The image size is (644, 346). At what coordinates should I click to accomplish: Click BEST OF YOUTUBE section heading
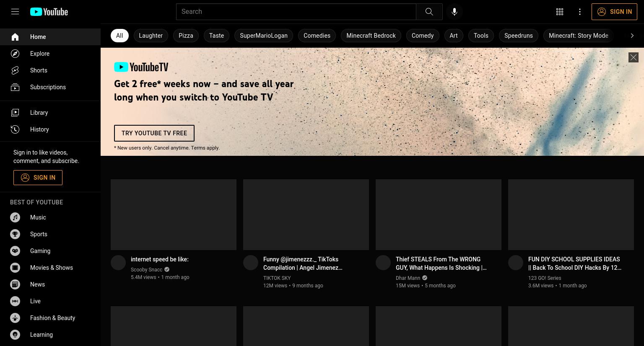36,202
